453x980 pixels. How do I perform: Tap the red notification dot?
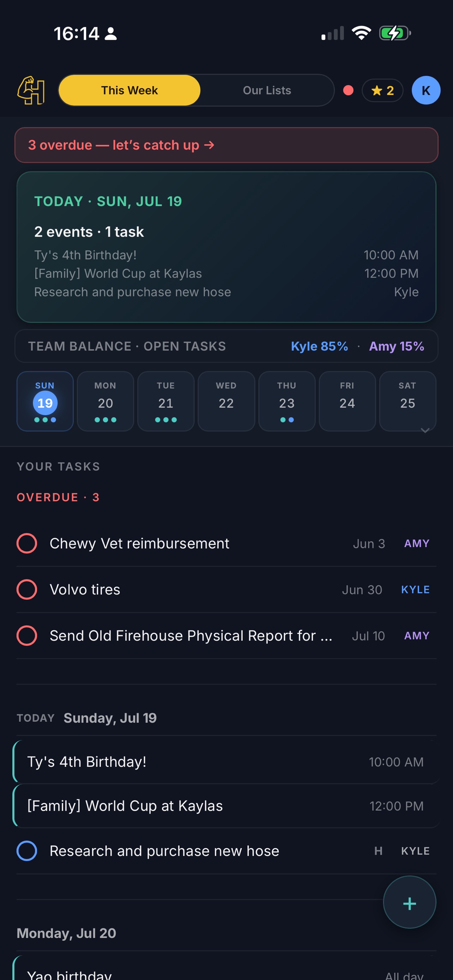pyautogui.click(x=348, y=90)
